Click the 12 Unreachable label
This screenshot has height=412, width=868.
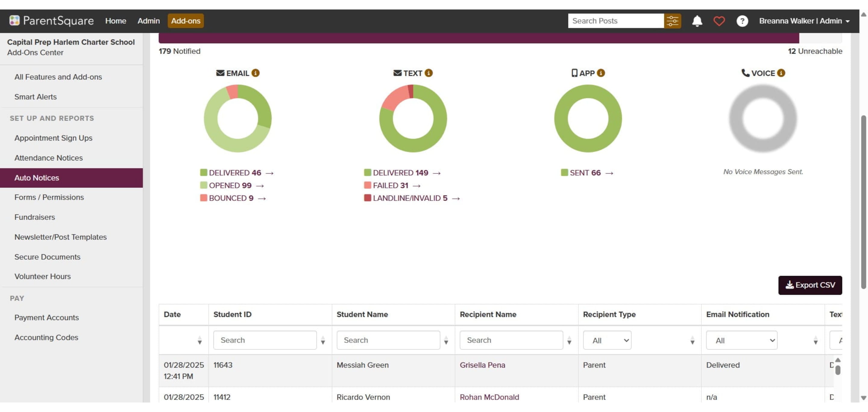click(x=815, y=51)
